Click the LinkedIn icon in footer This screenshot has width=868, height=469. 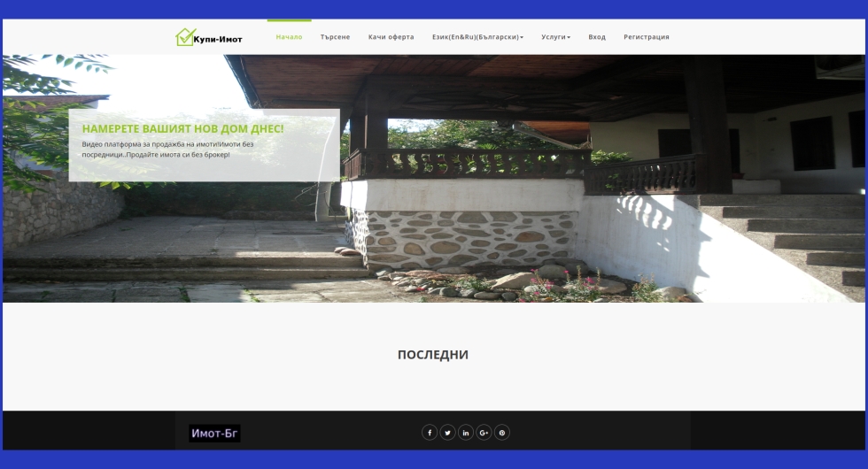[x=466, y=433]
